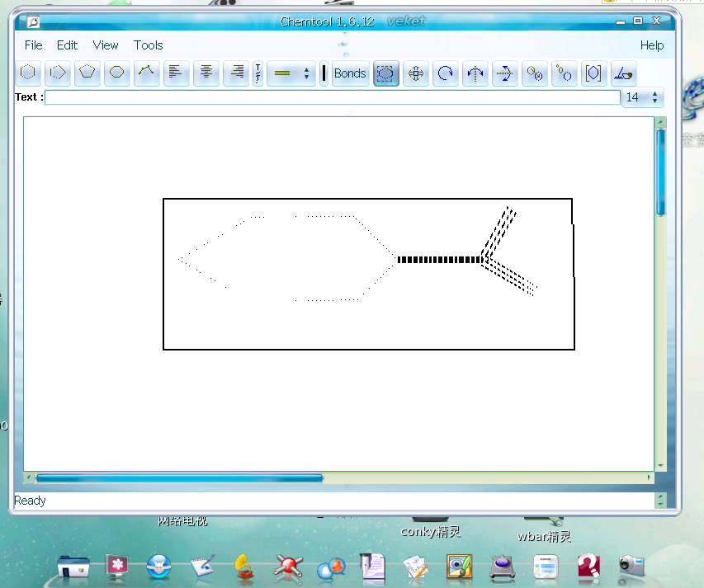Screen dimensions: 704x588
Task: Click the horizontal scrollbar thumb
Action: (x=179, y=478)
